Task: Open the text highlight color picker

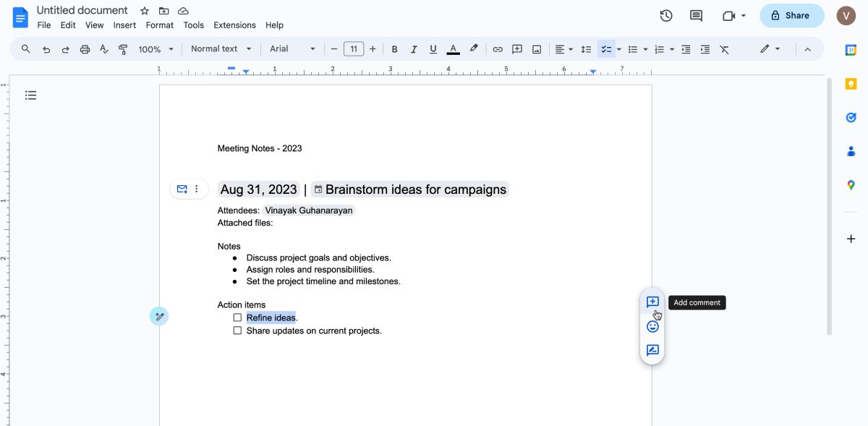Action: pyautogui.click(x=474, y=48)
